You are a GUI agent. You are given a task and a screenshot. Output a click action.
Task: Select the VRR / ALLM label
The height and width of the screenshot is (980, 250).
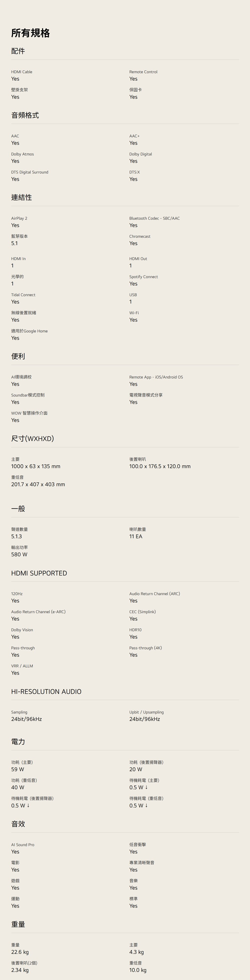(22, 666)
